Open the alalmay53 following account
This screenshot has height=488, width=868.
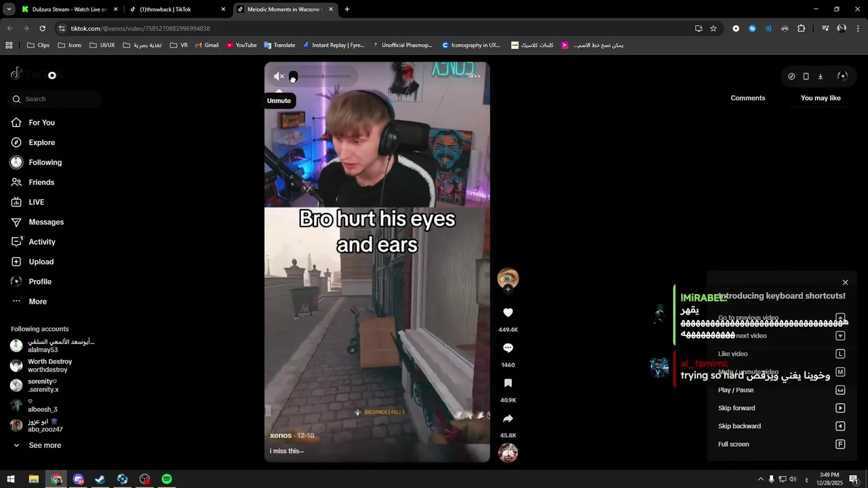click(52, 346)
